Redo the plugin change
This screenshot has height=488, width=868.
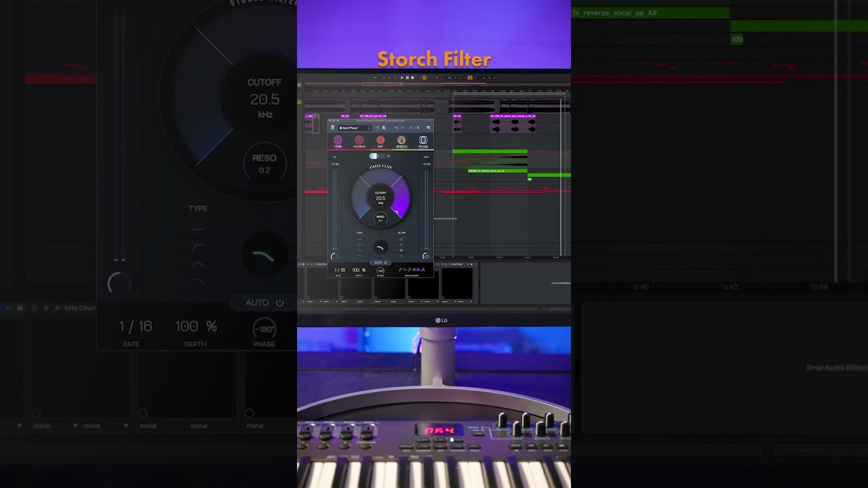402,127
